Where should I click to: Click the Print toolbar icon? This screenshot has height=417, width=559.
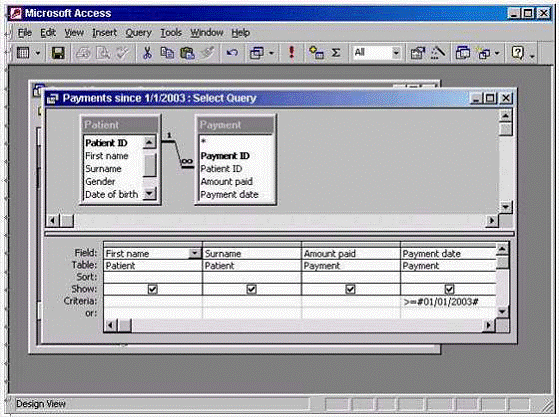[x=83, y=53]
